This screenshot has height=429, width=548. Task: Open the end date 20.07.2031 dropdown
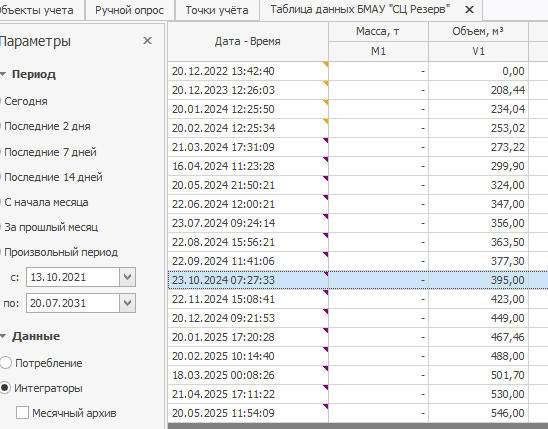[x=128, y=303]
